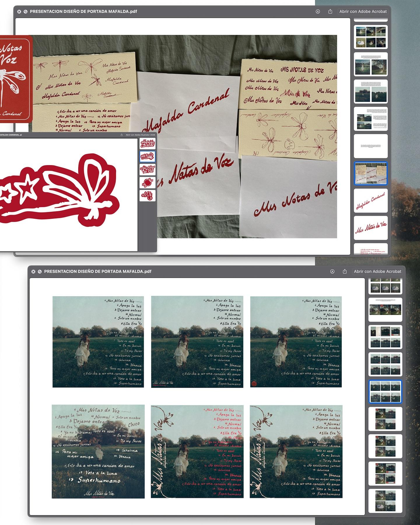Select the three-covers-in-a-row thumbnail in lower window
Viewport: 420px width, 525px height.
(x=385, y=310)
